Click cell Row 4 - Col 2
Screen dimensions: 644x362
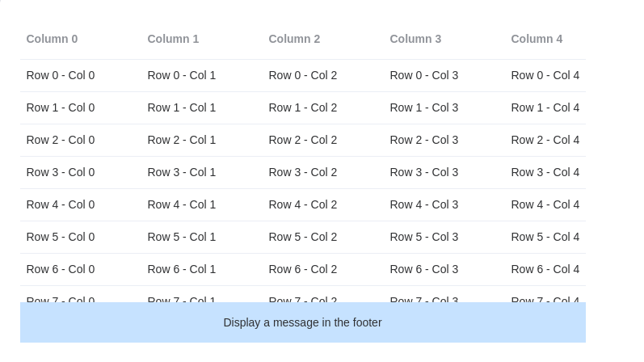[303, 204]
